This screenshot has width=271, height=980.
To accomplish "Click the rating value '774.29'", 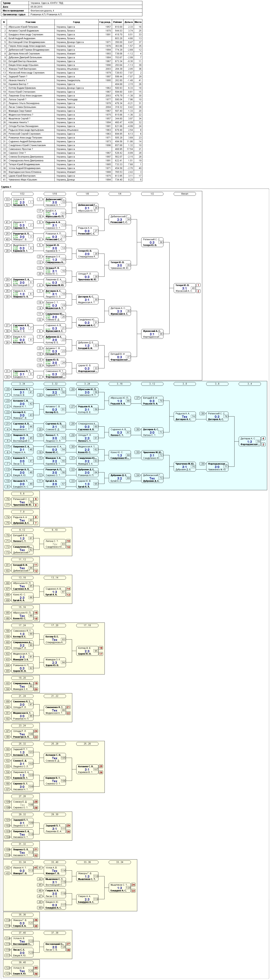I will tap(118, 50).
